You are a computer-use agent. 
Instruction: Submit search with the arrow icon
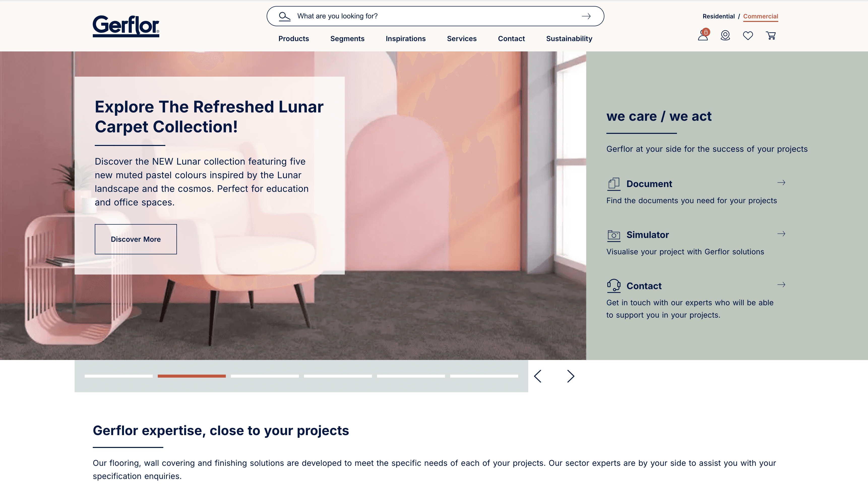click(x=586, y=16)
